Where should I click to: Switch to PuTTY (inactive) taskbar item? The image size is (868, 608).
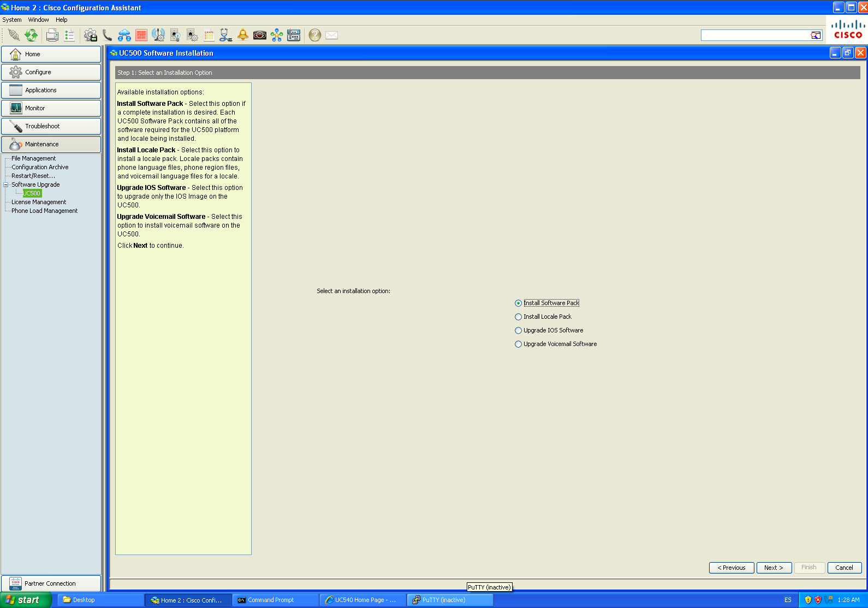coord(450,600)
